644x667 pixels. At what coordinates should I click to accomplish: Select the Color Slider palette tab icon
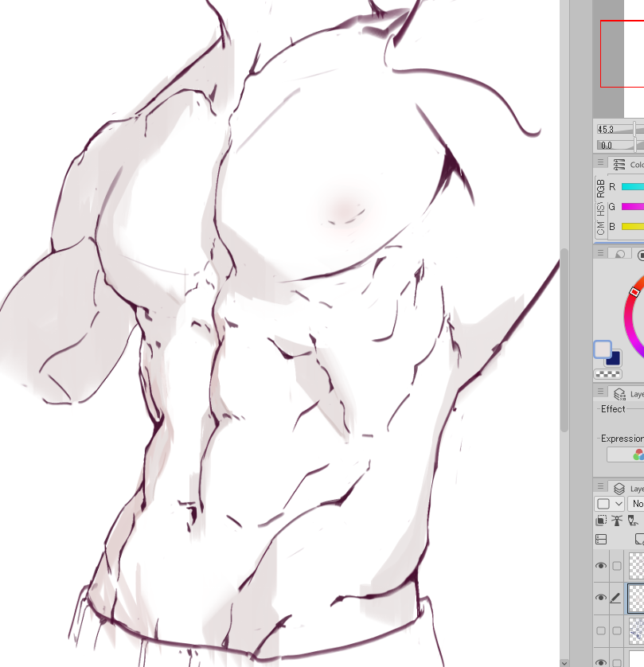coord(619,164)
